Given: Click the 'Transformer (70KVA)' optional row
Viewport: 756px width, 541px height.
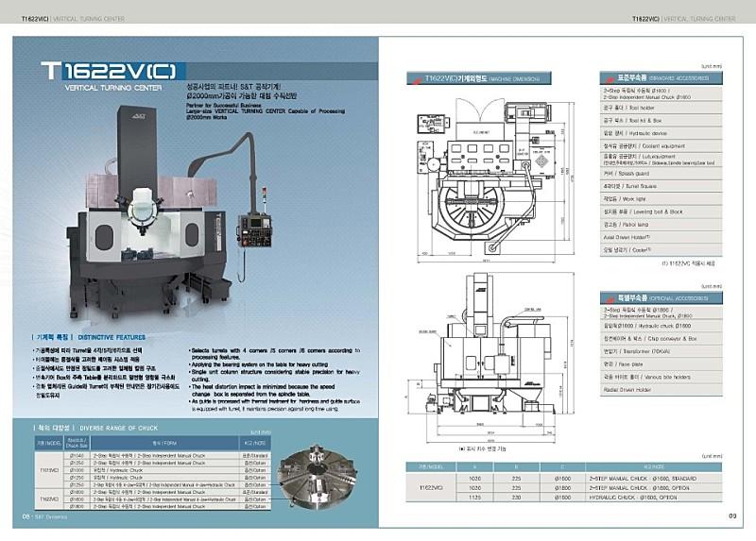Looking at the screenshot, I should point(661,351).
